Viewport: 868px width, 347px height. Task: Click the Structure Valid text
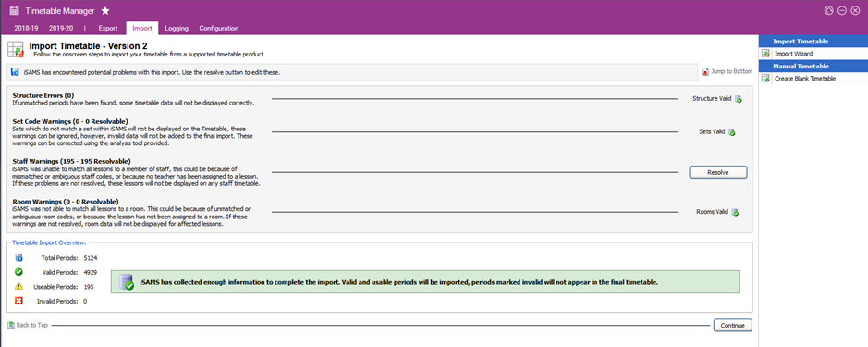[x=712, y=99]
